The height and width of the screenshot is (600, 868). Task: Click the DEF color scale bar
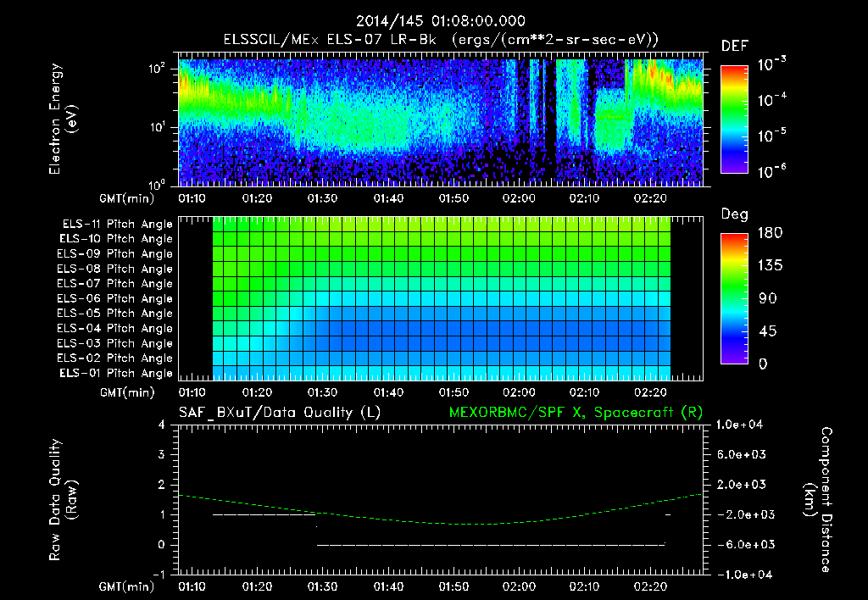click(734, 119)
